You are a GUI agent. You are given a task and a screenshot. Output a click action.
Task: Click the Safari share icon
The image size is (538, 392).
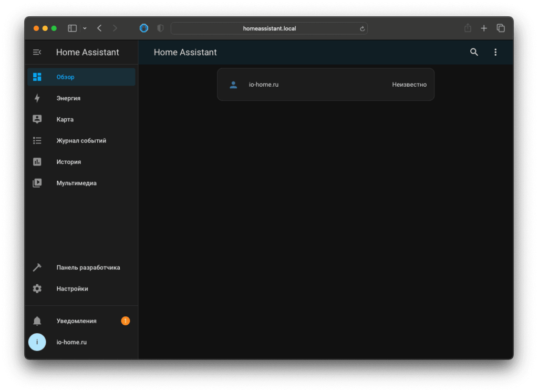(x=468, y=28)
